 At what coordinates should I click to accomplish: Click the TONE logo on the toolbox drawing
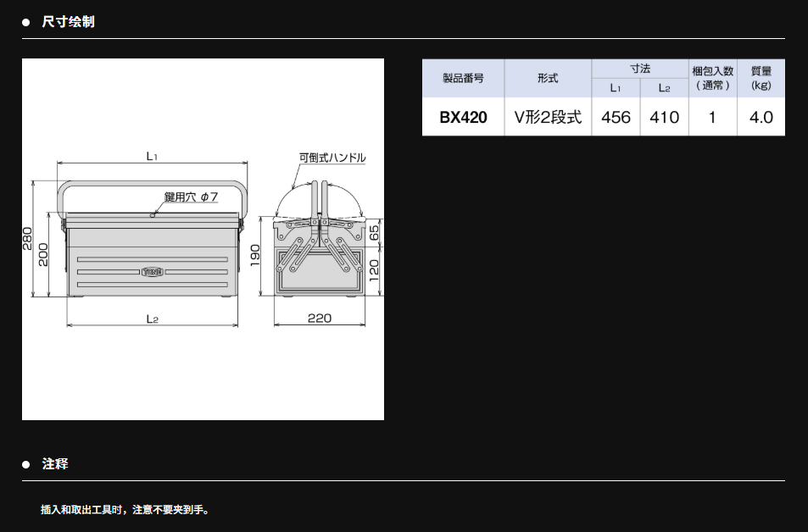[x=153, y=272]
